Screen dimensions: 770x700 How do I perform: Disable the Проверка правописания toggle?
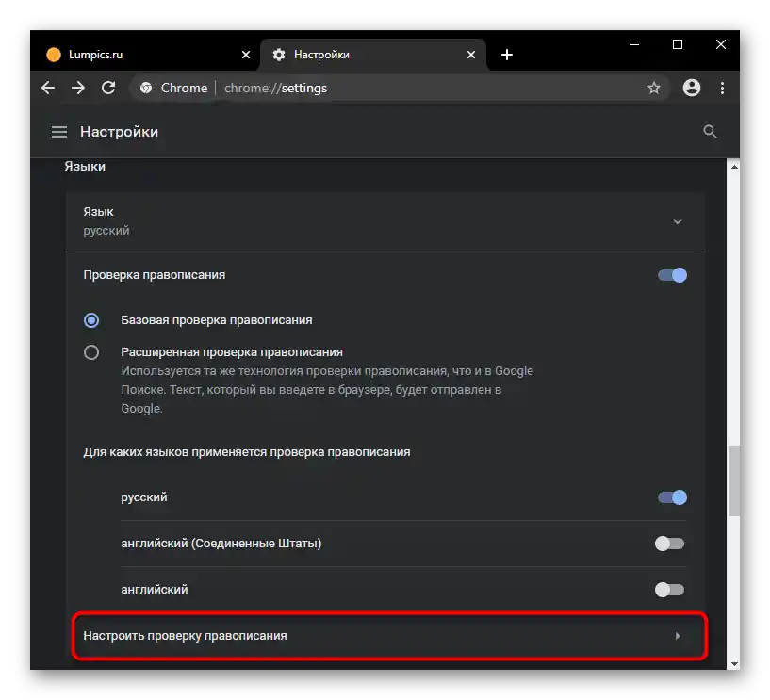[x=672, y=274]
